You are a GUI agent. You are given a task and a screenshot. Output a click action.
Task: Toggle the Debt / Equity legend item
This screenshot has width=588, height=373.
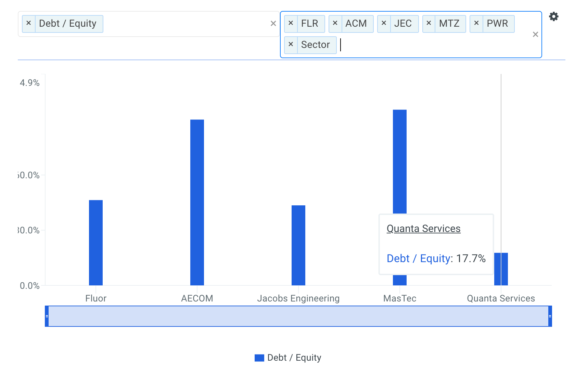(x=288, y=358)
